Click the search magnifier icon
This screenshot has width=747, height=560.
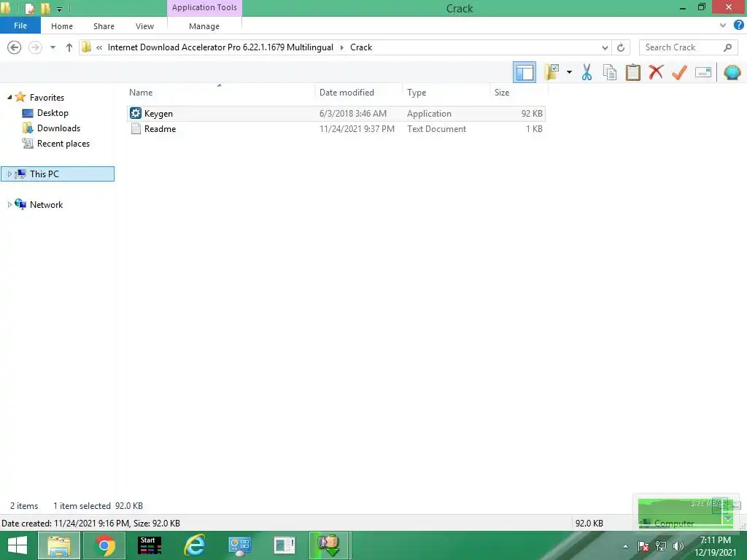coord(727,47)
